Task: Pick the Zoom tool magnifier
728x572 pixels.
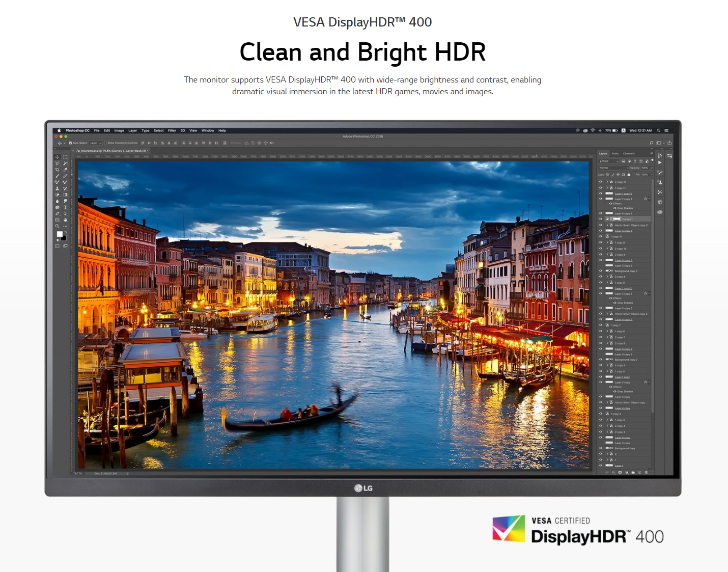Action: point(57,226)
